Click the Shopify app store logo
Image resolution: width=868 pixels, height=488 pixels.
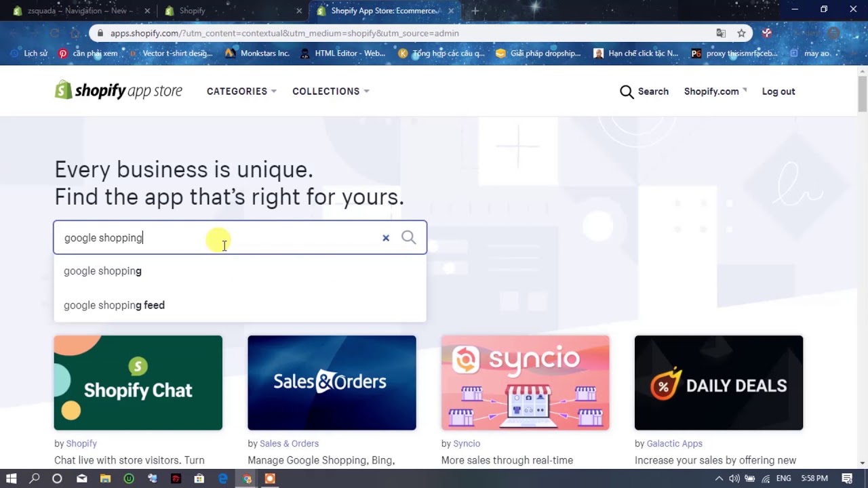point(119,90)
